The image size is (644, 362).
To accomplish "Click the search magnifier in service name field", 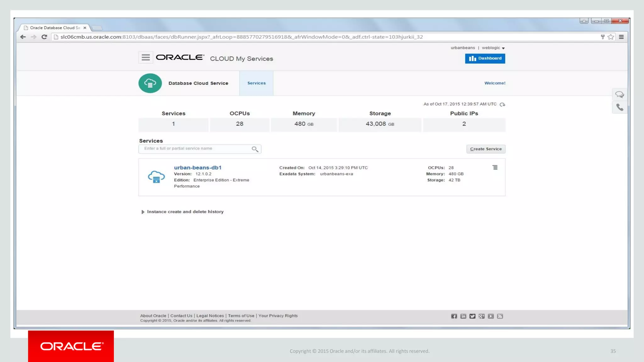I will pos(255,149).
